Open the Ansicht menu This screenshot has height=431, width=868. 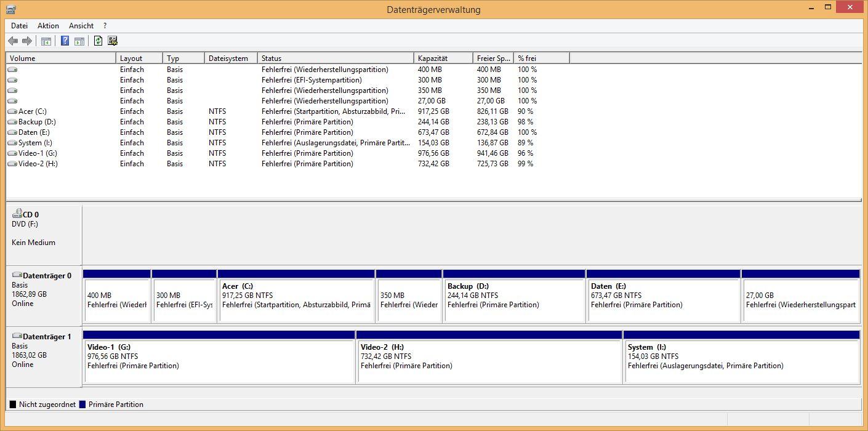81,26
